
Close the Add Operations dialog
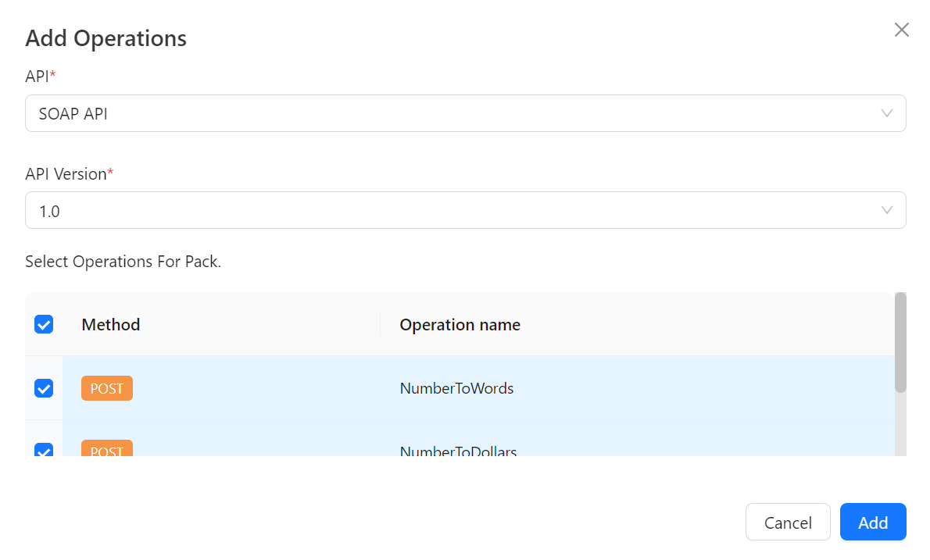click(x=901, y=30)
